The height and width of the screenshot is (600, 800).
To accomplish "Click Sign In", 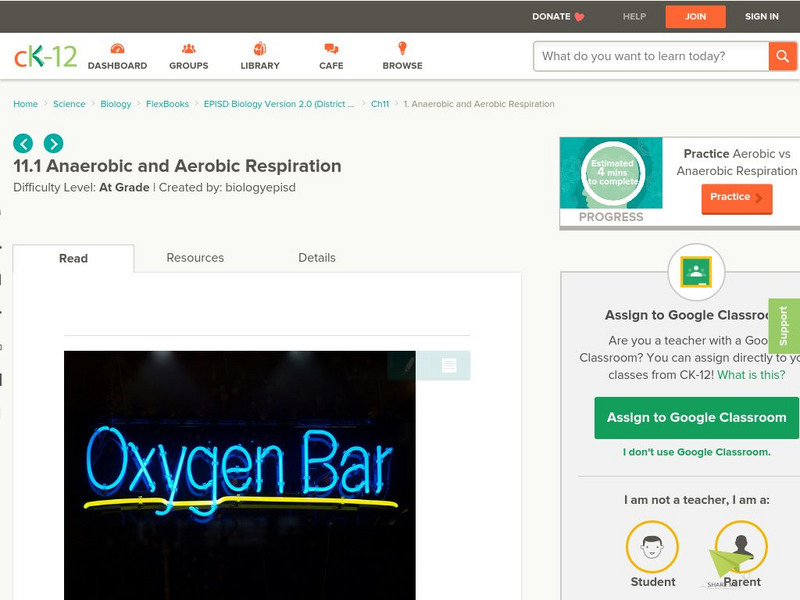I will (762, 16).
